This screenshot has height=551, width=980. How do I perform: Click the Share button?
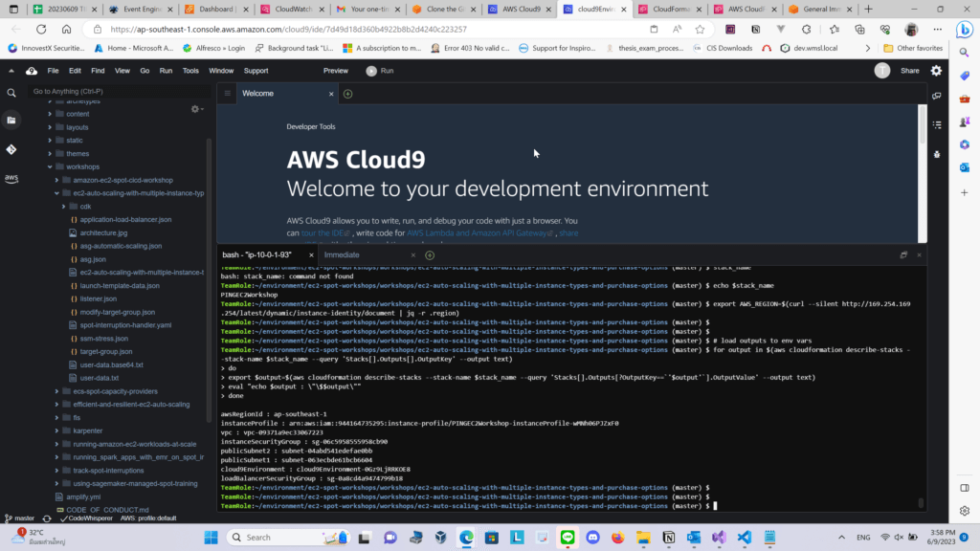coord(910,71)
